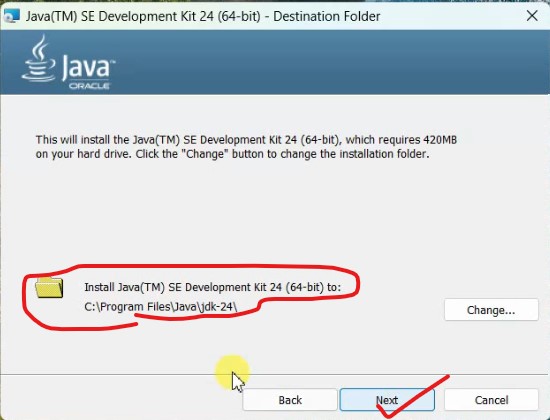Open the Change... destination folder dialog

pyautogui.click(x=491, y=310)
